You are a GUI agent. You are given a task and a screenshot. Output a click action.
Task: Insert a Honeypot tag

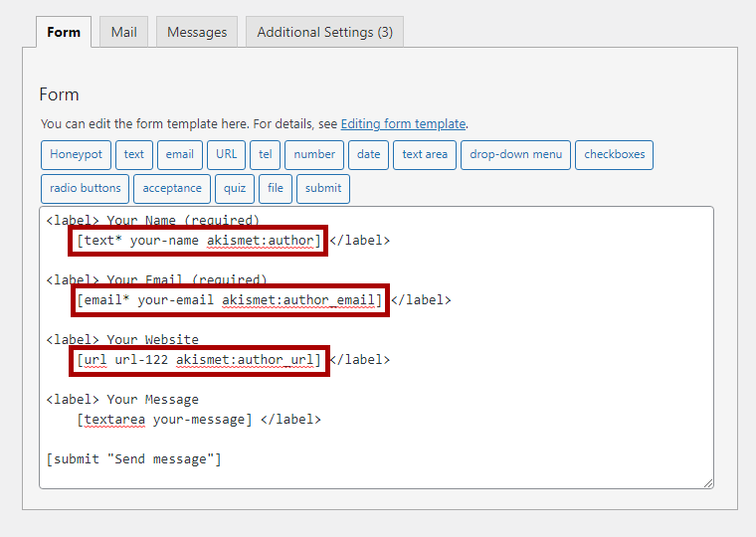77,155
